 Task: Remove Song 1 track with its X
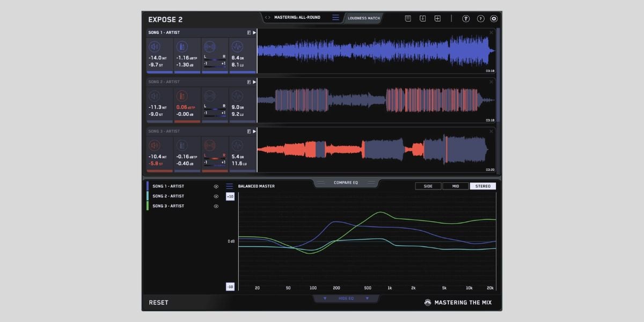[491, 33]
